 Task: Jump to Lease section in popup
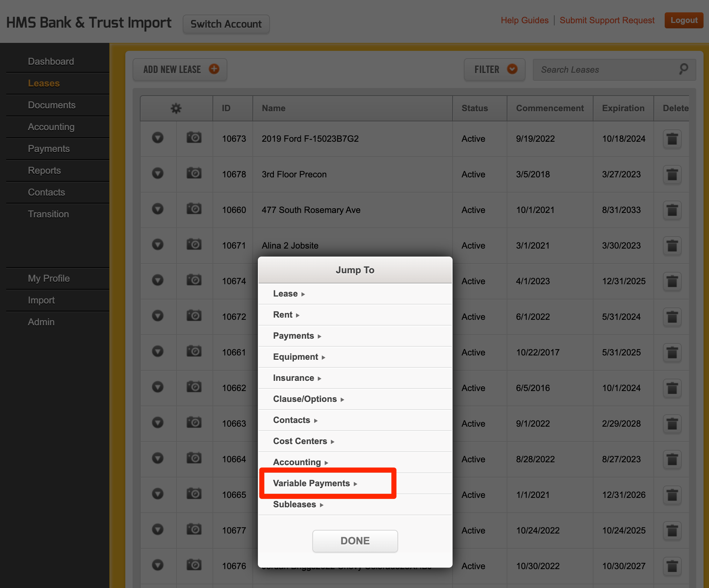(x=355, y=294)
